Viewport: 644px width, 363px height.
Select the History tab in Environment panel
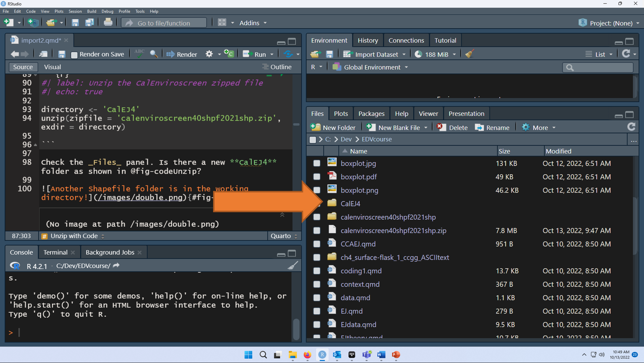coord(368,40)
